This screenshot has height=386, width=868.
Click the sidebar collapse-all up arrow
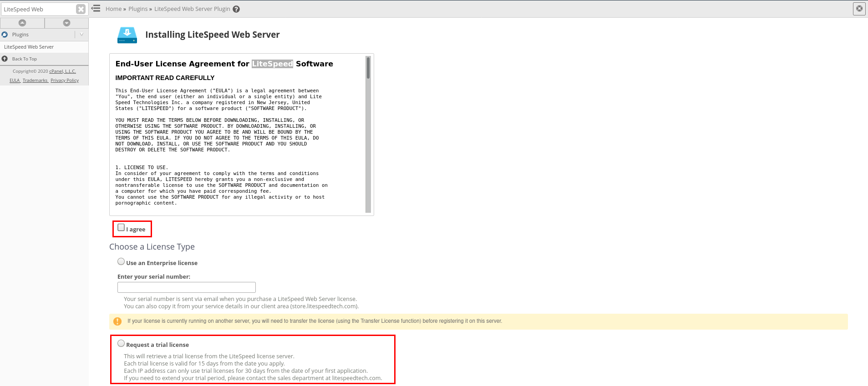click(22, 23)
